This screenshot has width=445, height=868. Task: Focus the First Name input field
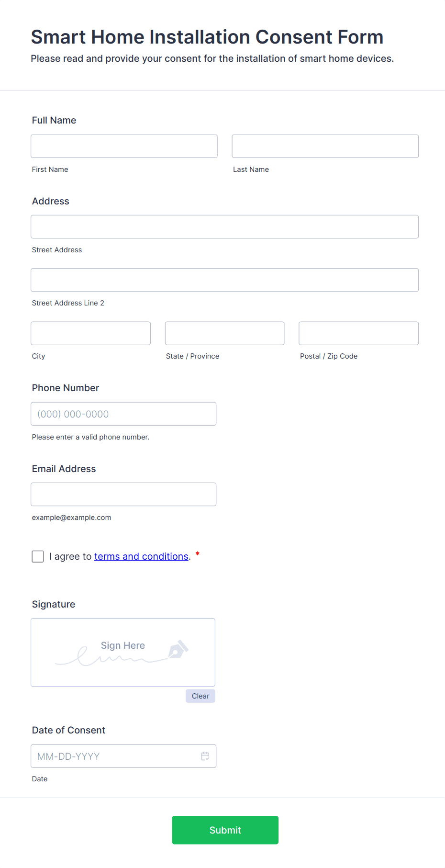(x=124, y=146)
